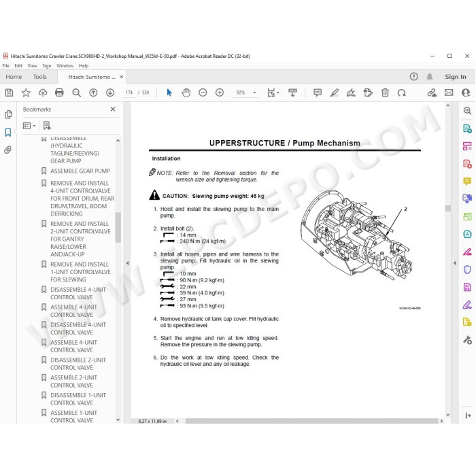The image size is (476, 476).
Task: Open the help question mark icon
Action: (x=413, y=77)
